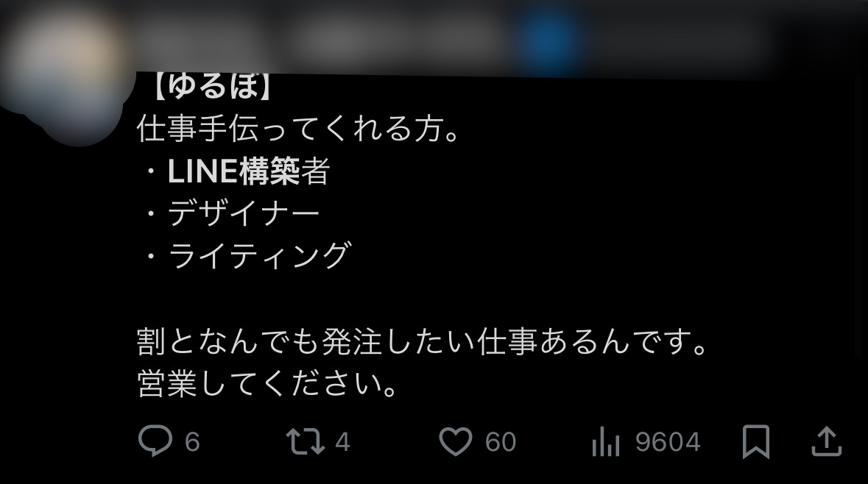Click the sentence 割となんでも発注したい仕事あるんです。
Image resolution: width=868 pixels, height=484 pixels.
(423, 341)
